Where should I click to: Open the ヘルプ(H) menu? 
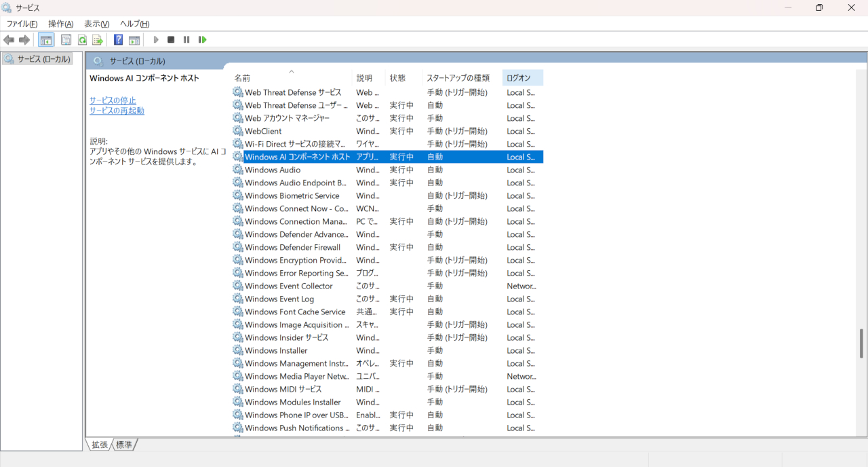pos(135,24)
